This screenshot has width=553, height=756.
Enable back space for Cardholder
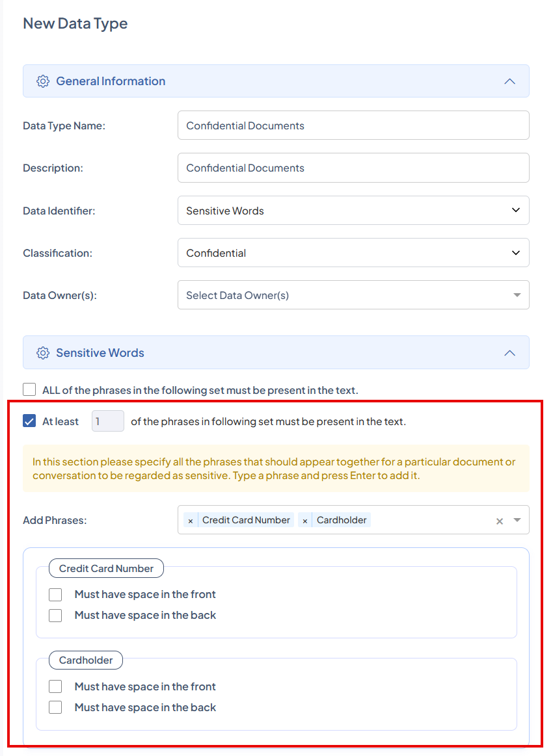click(55, 707)
